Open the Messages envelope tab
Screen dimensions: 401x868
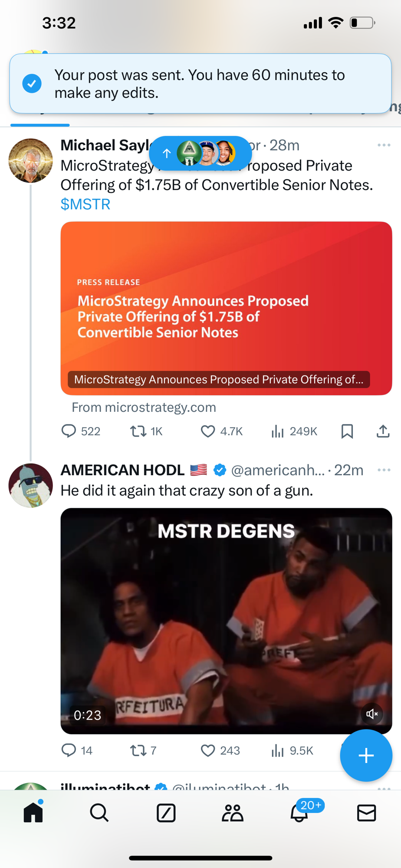pos(366,812)
